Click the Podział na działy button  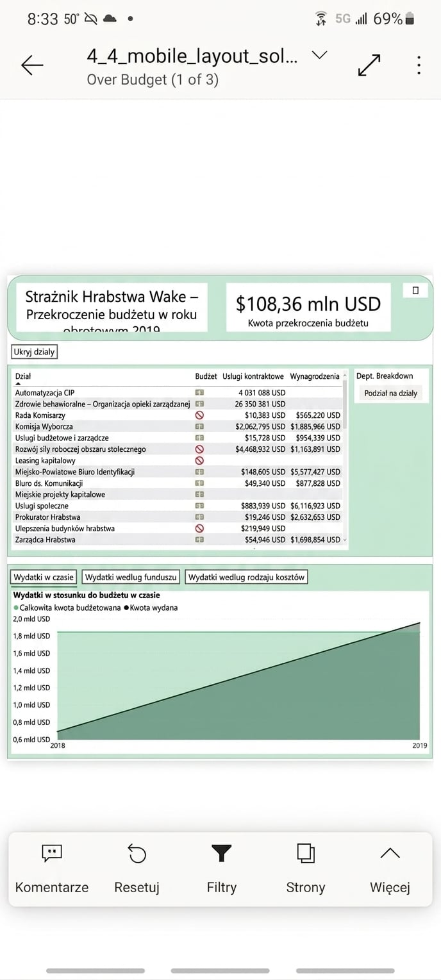pos(390,393)
